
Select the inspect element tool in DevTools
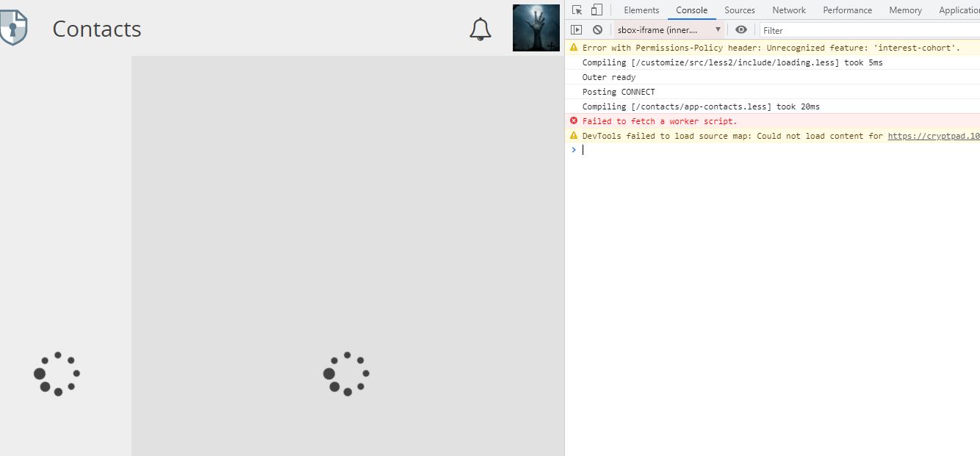576,10
